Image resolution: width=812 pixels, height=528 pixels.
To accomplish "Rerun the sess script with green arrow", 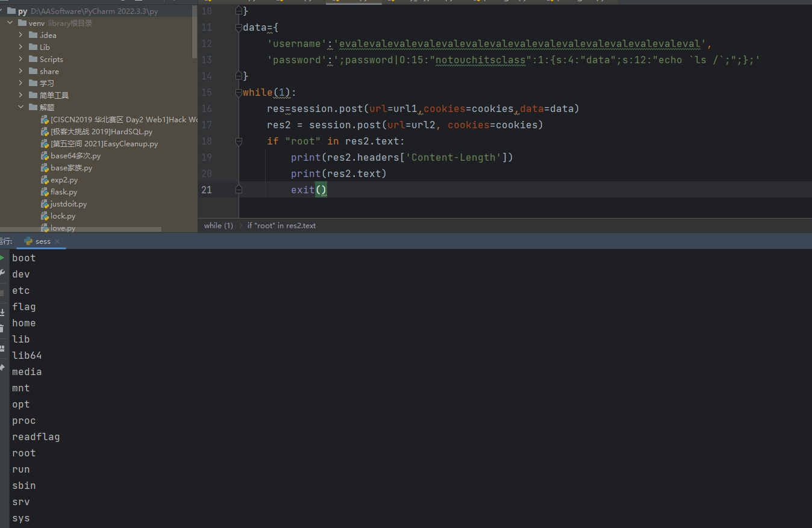I will 2,258.
